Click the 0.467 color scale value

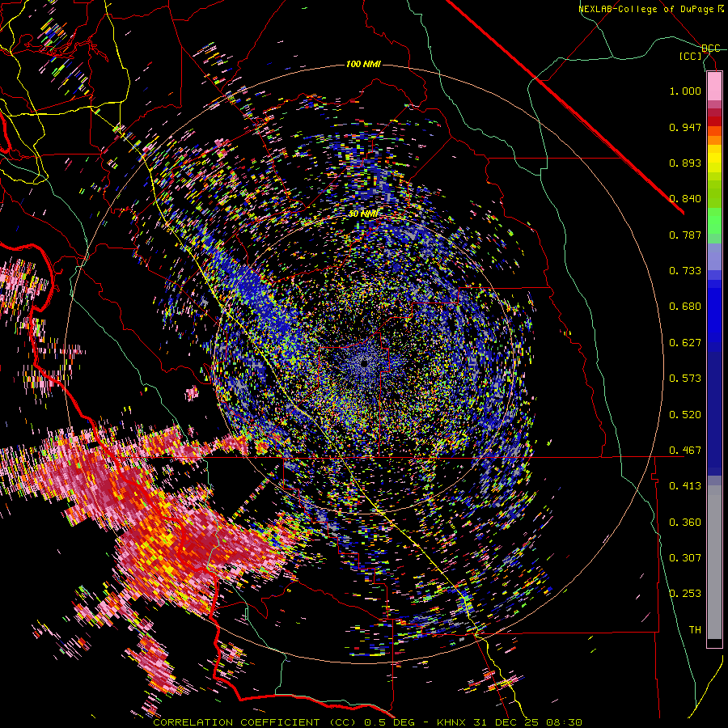pos(685,451)
